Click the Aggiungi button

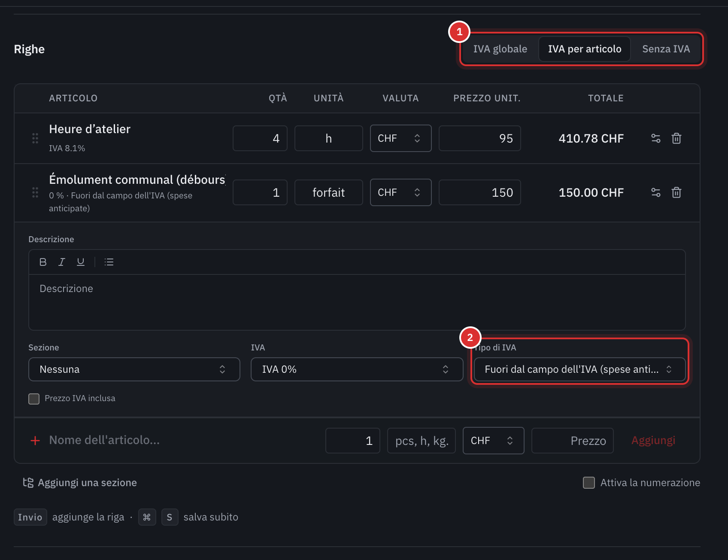(653, 441)
